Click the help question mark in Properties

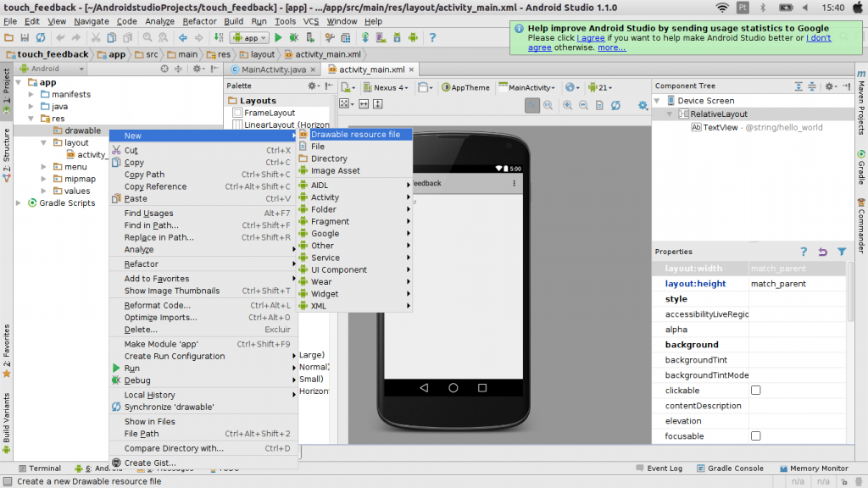tap(804, 252)
